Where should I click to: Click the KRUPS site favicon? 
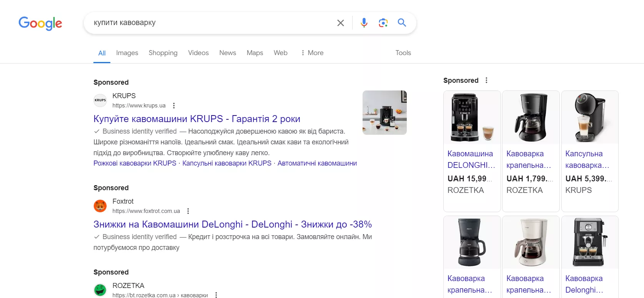click(x=100, y=100)
